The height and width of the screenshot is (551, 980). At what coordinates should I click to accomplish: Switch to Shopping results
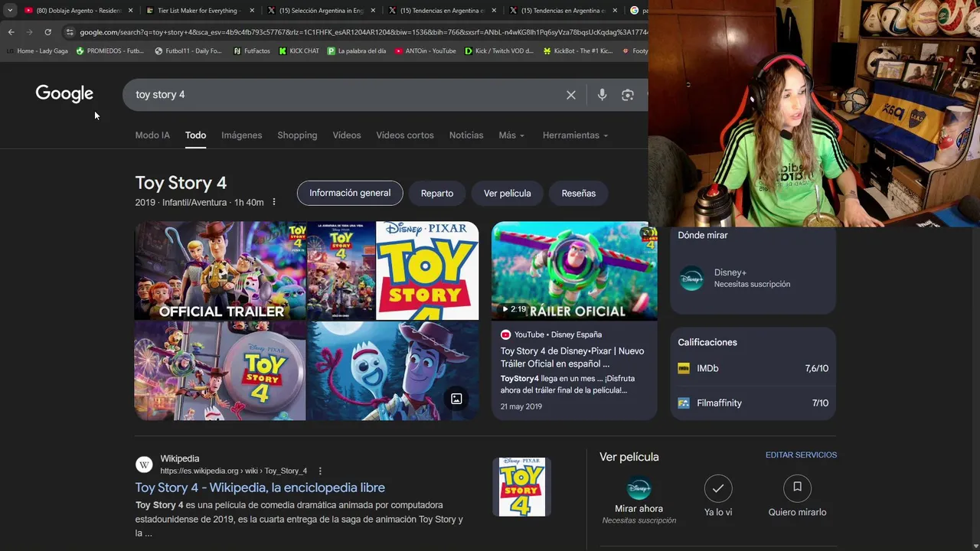pyautogui.click(x=297, y=135)
